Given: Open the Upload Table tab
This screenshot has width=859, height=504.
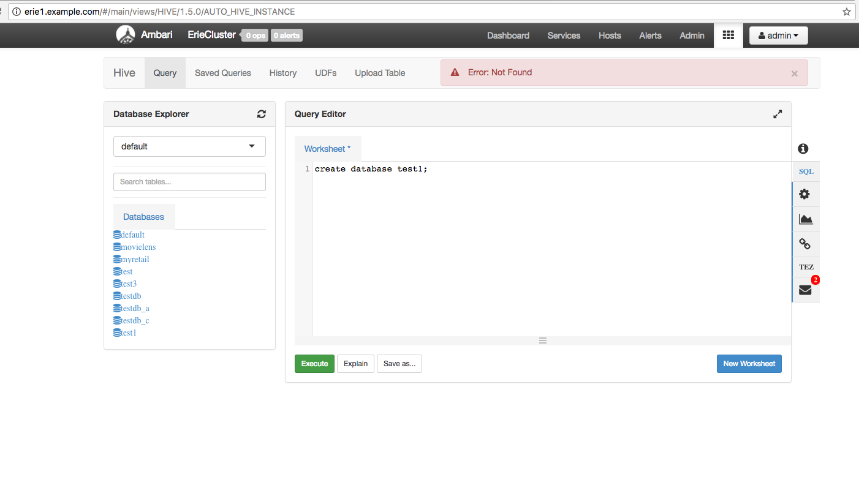Looking at the screenshot, I should [x=380, y=73].
